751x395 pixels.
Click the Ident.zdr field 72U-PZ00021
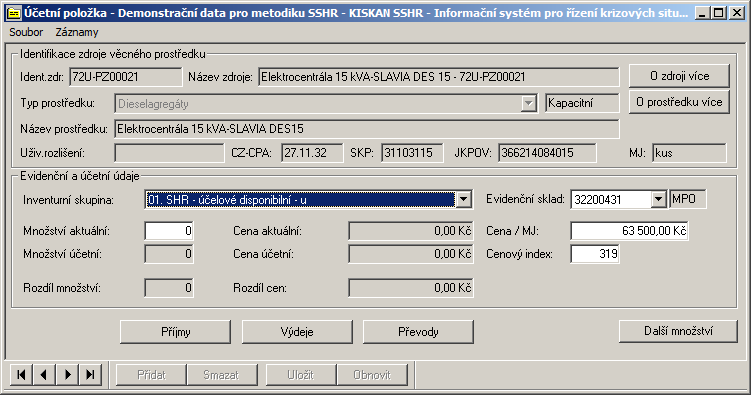click(125, 77)
